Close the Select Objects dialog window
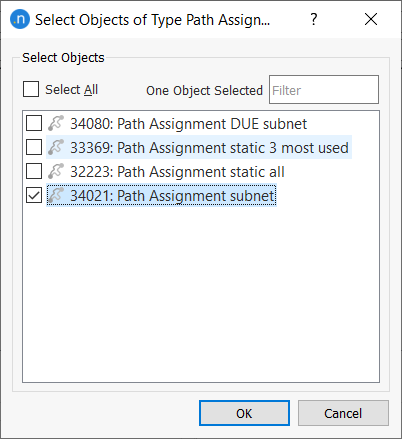Screen dimensions: 402x439 (371, 19)
